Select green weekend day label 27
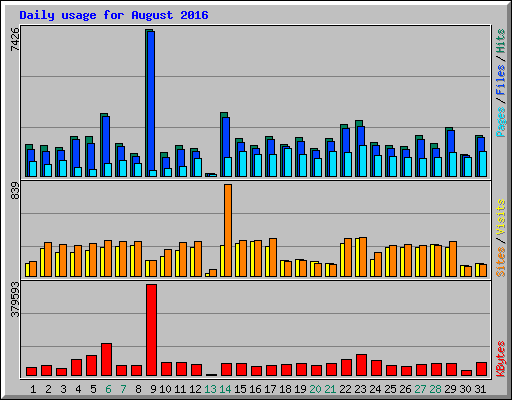This screenshot has height=400, width=512. (420, 389)
